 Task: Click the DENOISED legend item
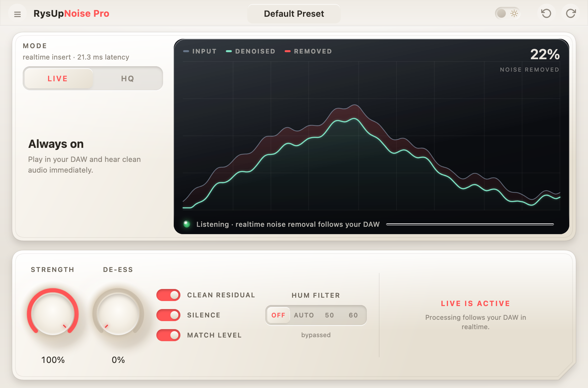click(x=251, y=51)
